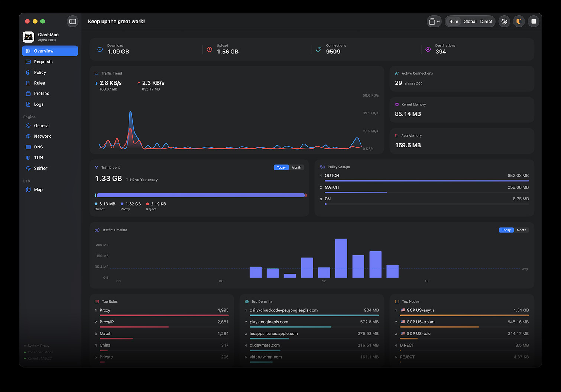Screen dimensions: 561x392
Task: Click the DNS icon in sidebar
Action: click(x=28, y=147)
